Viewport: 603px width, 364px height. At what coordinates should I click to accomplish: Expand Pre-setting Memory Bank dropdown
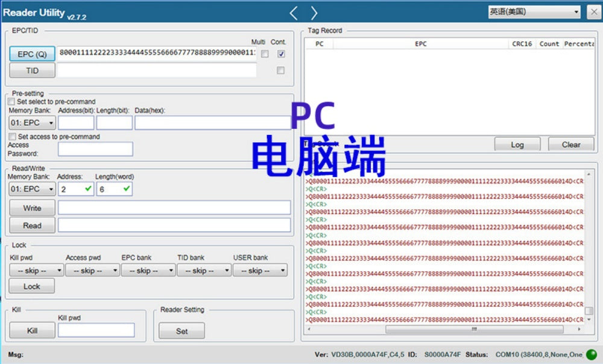[32, 123]
